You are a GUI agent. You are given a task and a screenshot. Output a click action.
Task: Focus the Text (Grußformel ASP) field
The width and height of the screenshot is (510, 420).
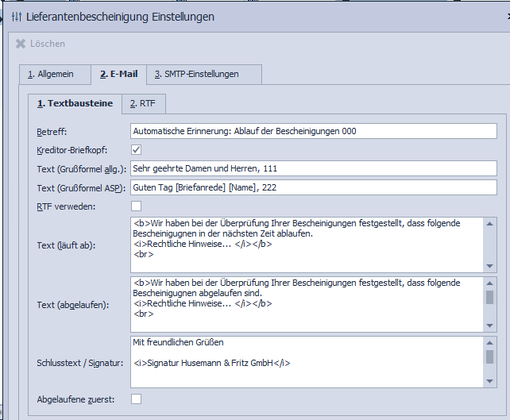coord(313,187)
